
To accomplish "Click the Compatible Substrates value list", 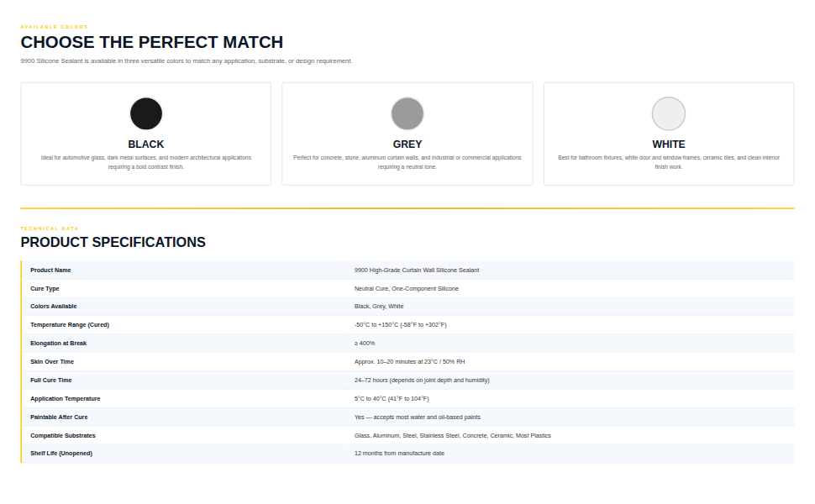I will pyautogui.click(x=452, y=435).
